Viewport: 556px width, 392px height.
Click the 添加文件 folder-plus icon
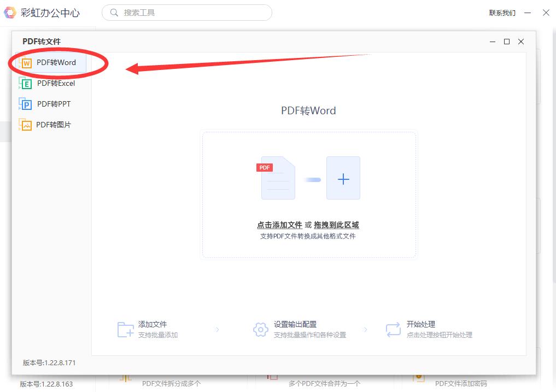pos(125,329)
